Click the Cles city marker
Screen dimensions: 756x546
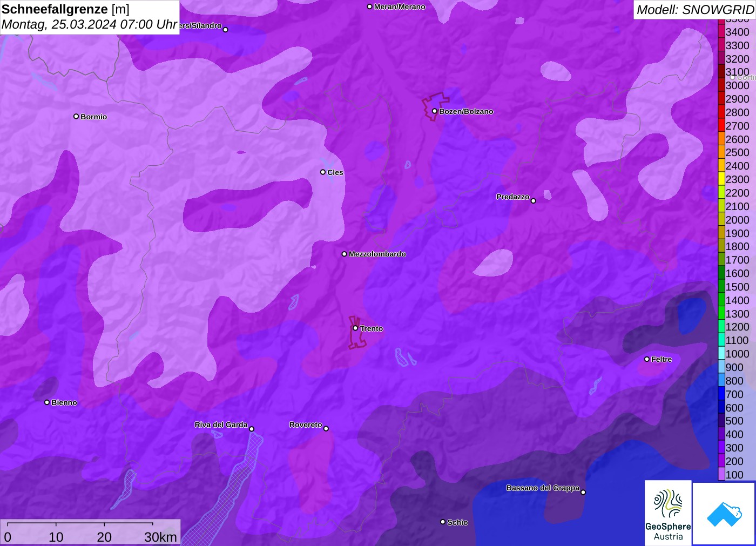pyautogui.click(x=323, y=172)
